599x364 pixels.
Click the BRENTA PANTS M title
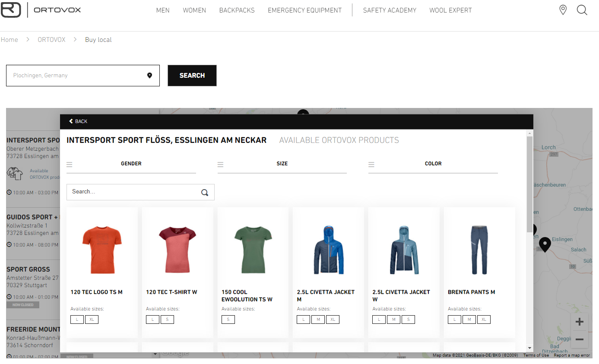472,292
